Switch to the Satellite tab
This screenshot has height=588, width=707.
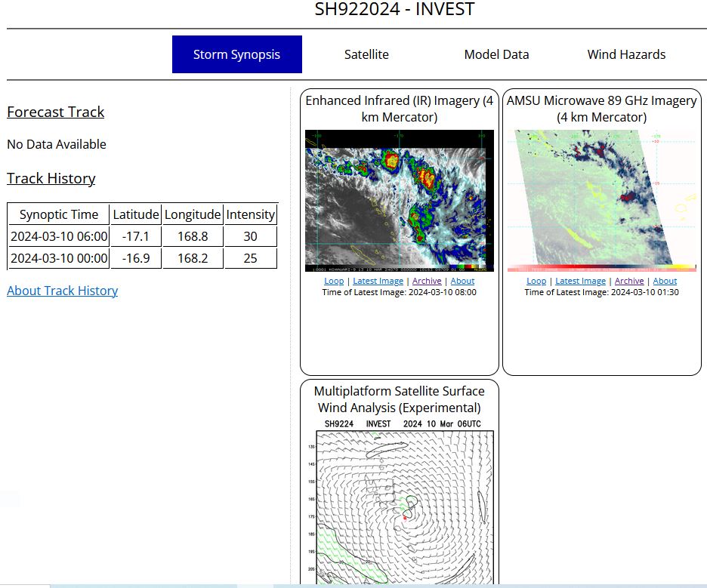click(366, 54)
